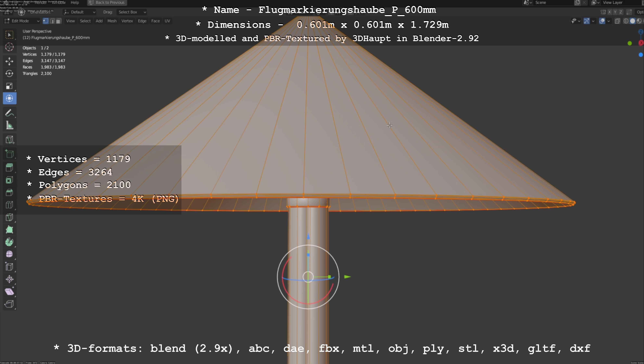The image size is (644, 364).
Task: Select the Select Box tool
Action: click(9, 35)
